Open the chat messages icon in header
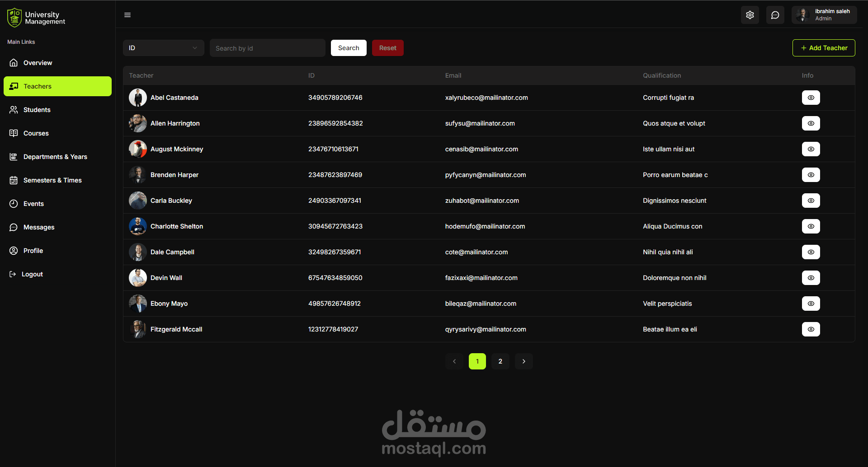Screen dimensions: 868x467 (775, 15)
